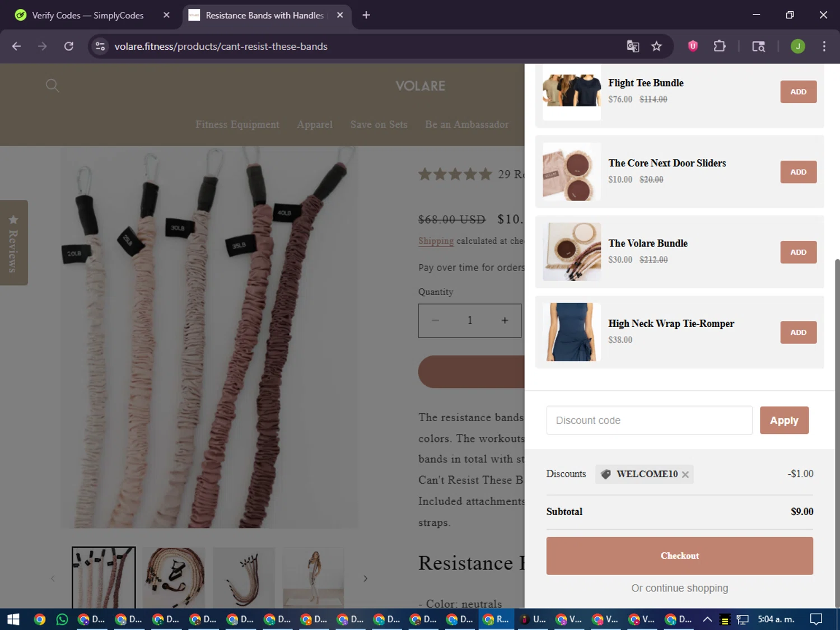Image resolution: width=840 pixels, height=630 pixels.
Task: Switch to Verify Codes — SimplyCodes tab
Action: pos(88,15)
